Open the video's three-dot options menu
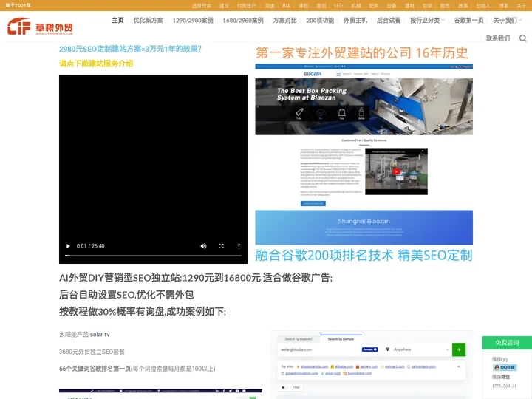 [239, 246]
